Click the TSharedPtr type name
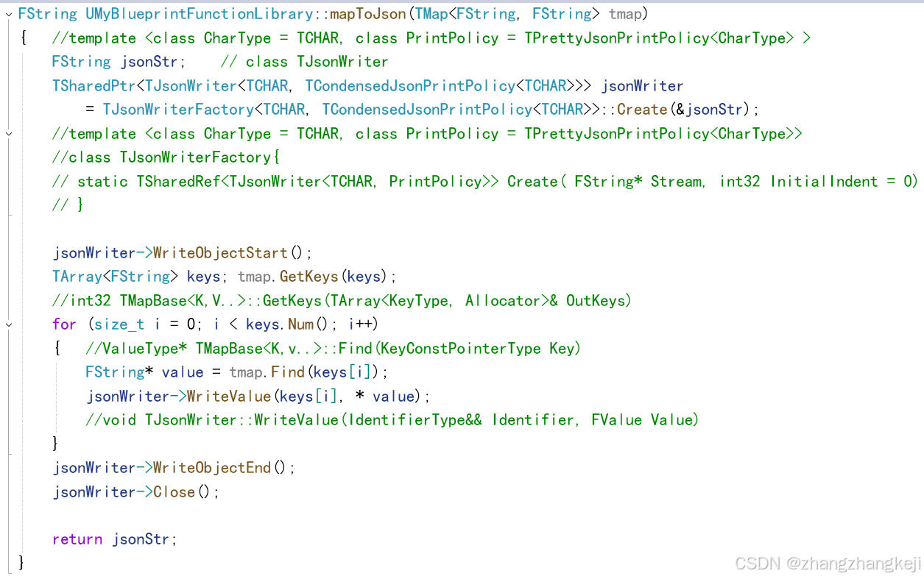 [x=94, y=85]
